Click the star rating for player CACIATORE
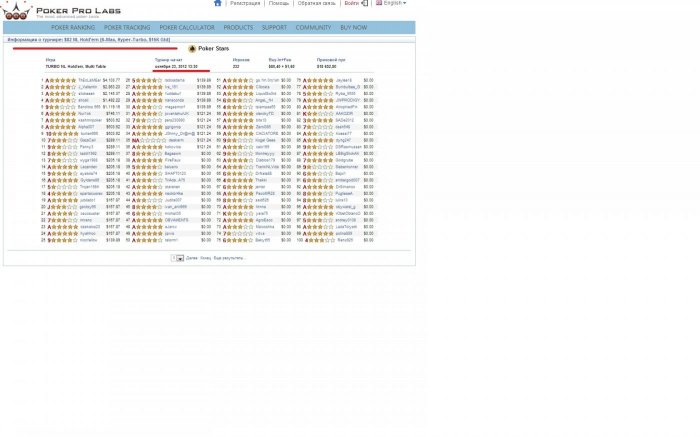Image resolution: width=700 pixels, height=437 pixels. 238,133
